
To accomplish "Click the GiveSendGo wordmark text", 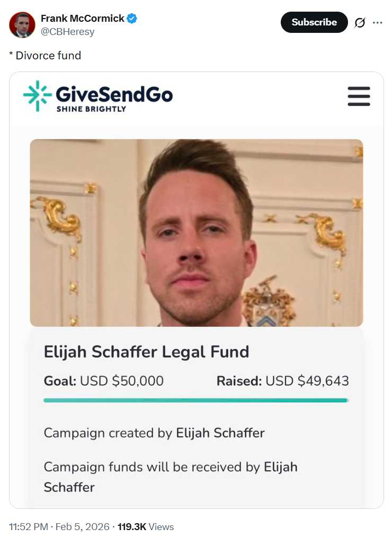I will (114, 94).
